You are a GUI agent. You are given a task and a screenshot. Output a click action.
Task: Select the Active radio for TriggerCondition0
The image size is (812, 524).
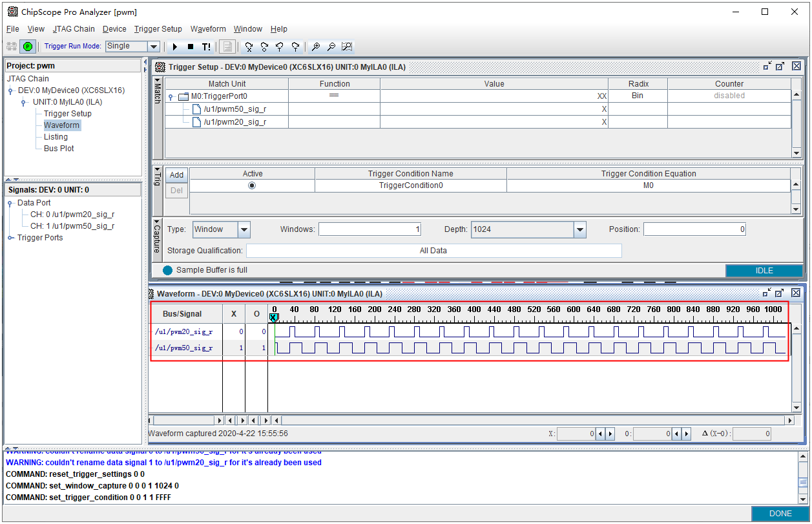pyautogui.click(x=252, y=185)
